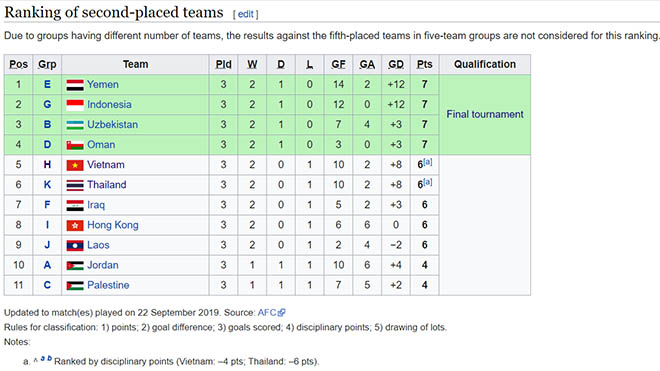Screen dimensions: 660x371
Task: Click the Pts column header
Action: [424, 64]
